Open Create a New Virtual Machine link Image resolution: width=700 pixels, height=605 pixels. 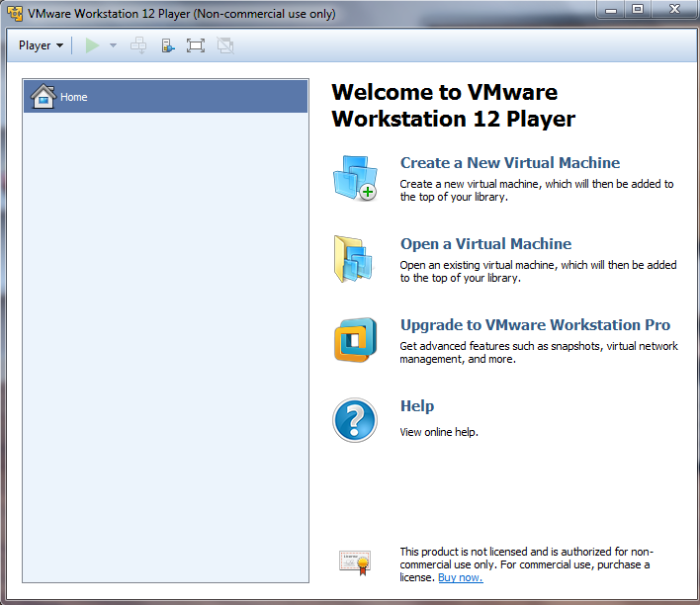pyautogui.click(x=510, y=163)
